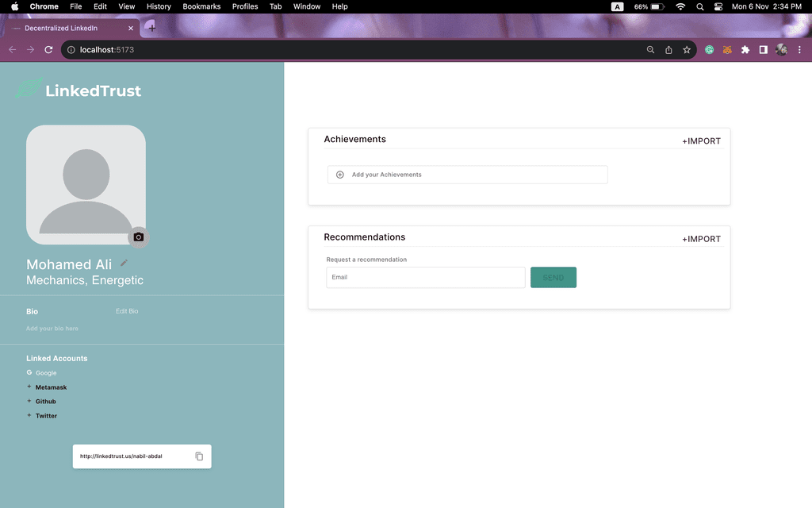Click the Add your Achievements field

tap(467, 175)
